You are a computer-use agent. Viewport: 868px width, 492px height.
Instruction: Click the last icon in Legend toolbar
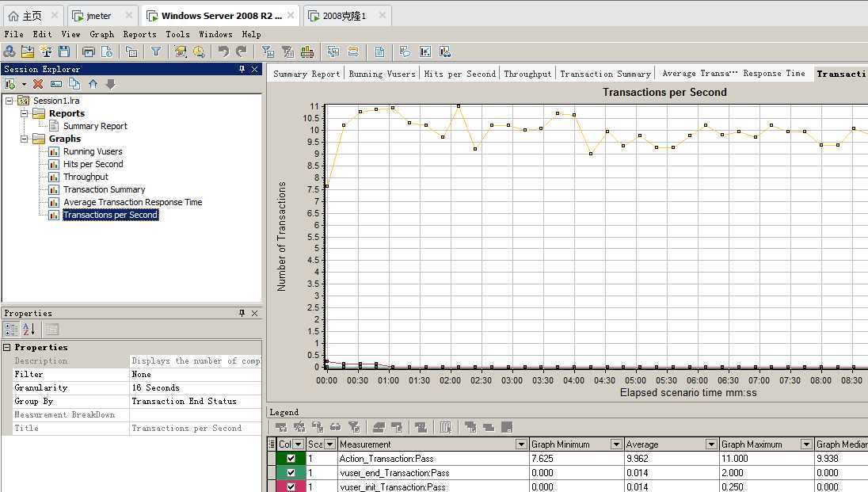507,427
